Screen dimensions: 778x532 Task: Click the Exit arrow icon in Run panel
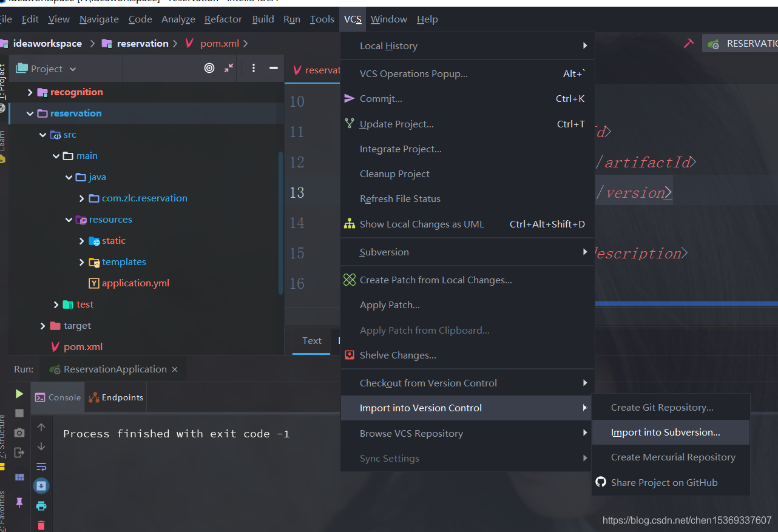(19, 453)
